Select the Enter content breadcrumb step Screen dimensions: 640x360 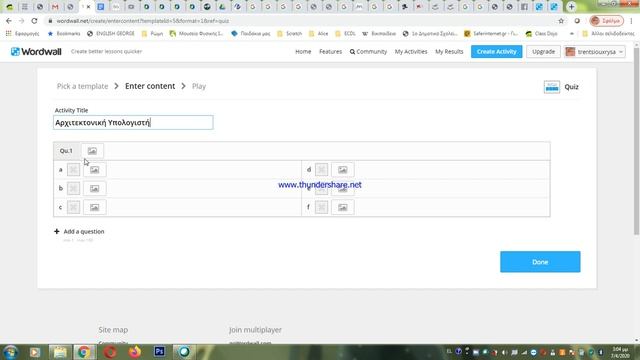(x=150, y=86)
